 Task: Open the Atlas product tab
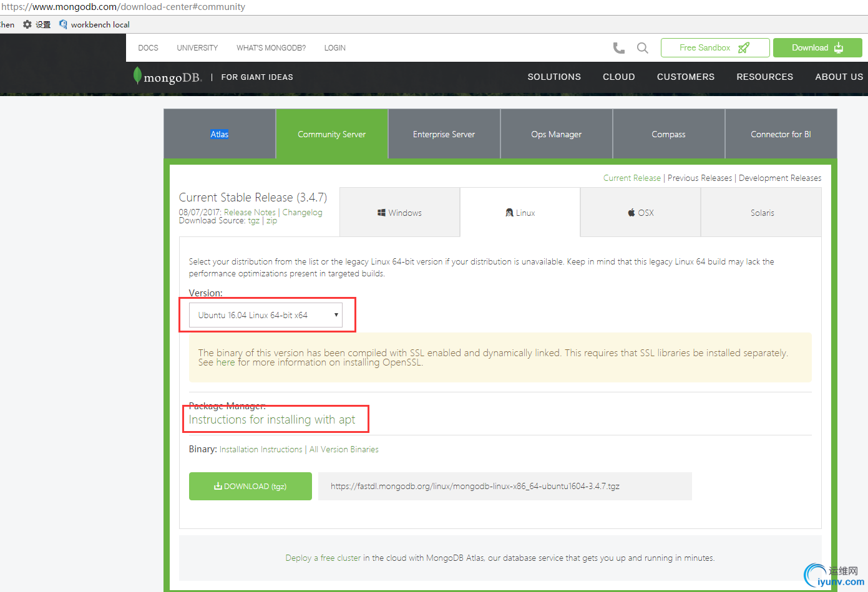click(220, 134)
